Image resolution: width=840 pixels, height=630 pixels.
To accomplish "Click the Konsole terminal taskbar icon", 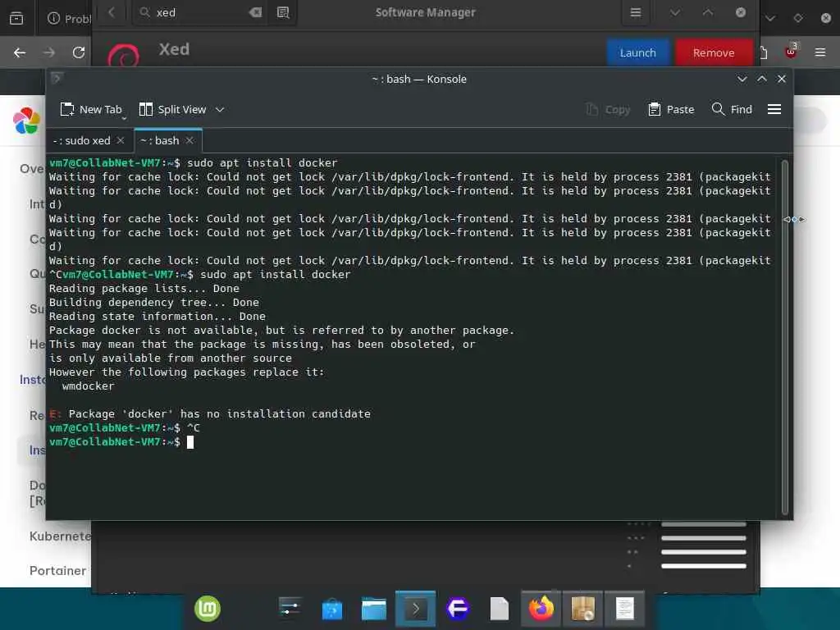I will (x=415, y=609).
